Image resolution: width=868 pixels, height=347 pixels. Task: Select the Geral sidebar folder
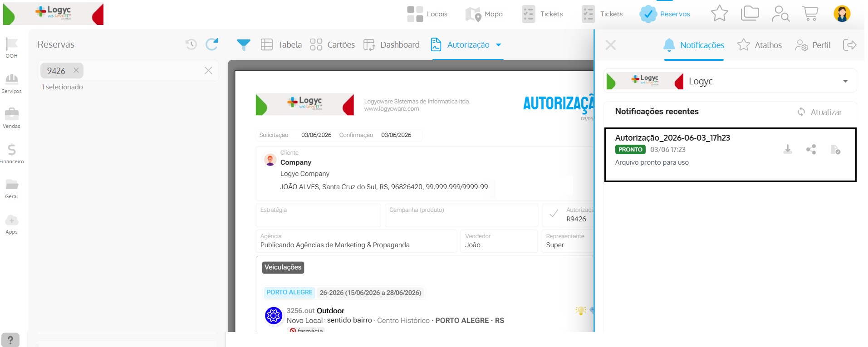pos(12,189)
